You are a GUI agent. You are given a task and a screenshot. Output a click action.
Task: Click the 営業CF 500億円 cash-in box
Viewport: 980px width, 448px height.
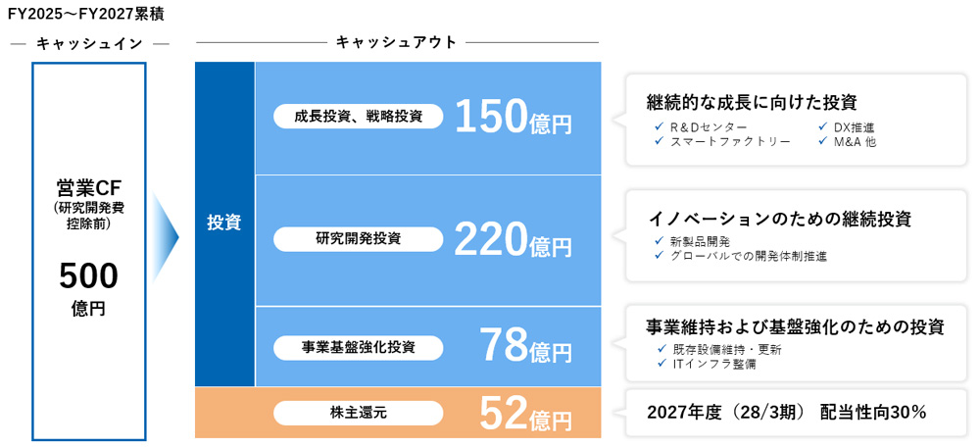click(x=89, y=251)
